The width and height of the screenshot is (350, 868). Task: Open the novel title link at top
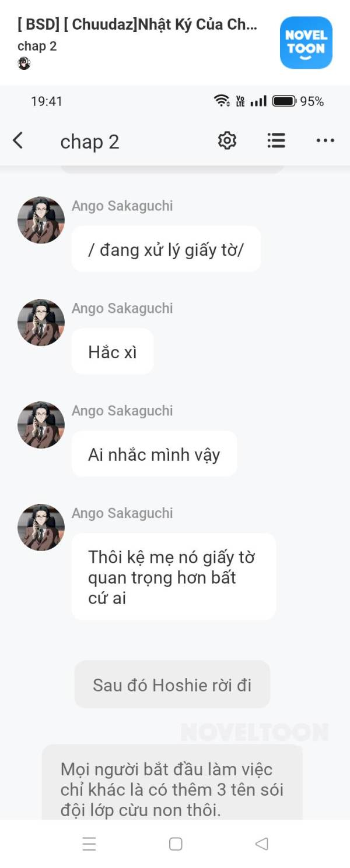138,25
